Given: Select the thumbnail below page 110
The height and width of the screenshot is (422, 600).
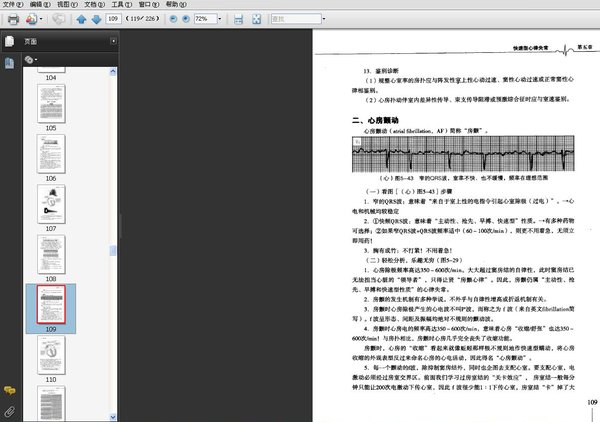Looking at the screenshot, I should 51,404.
